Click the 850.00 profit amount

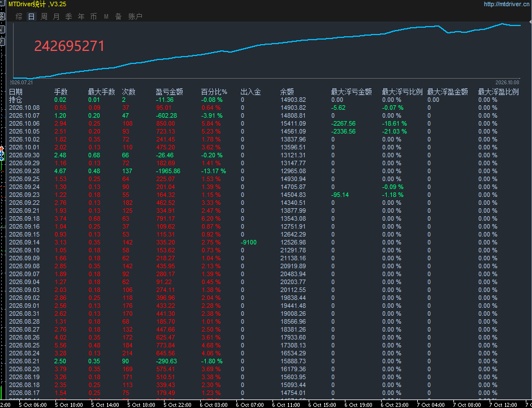[165, 123]
